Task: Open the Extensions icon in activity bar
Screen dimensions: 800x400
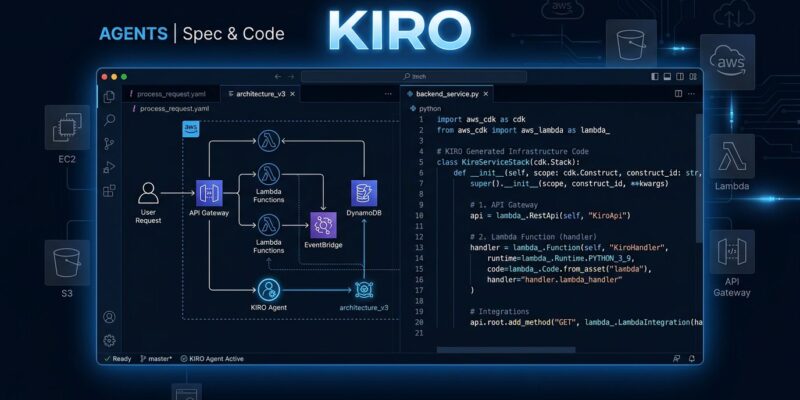Action: 109,191
